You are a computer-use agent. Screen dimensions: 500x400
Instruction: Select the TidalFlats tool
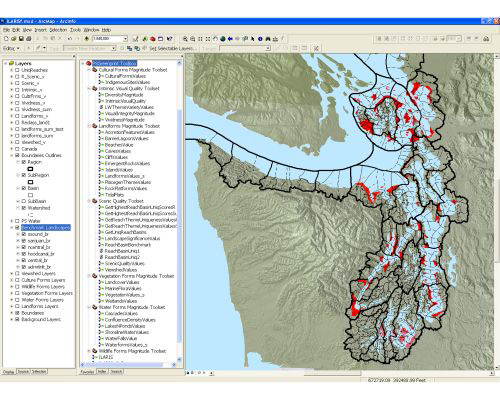(114, 195)
